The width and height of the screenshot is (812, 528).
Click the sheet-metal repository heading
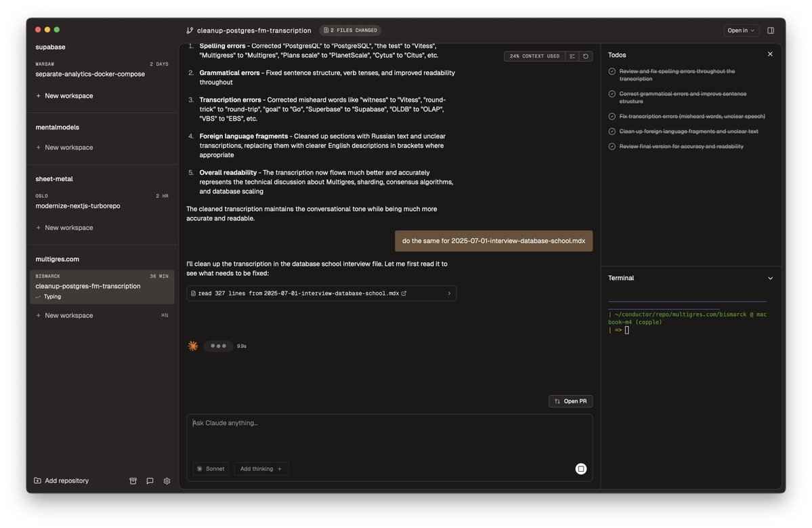(x=54, y=180)
